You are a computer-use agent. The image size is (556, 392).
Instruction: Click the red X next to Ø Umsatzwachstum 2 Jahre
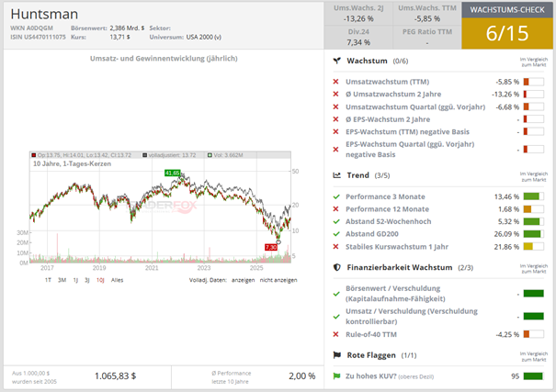pyautogui.click(x=335, y=95)
